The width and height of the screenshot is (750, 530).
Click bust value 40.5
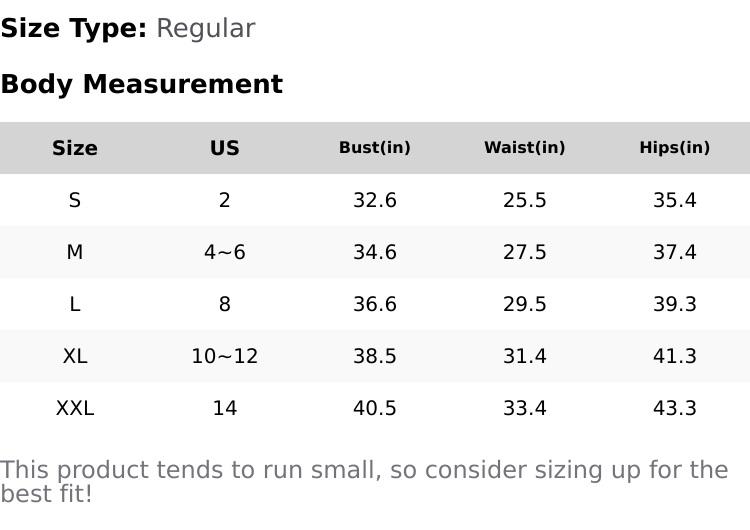point(375,408)
